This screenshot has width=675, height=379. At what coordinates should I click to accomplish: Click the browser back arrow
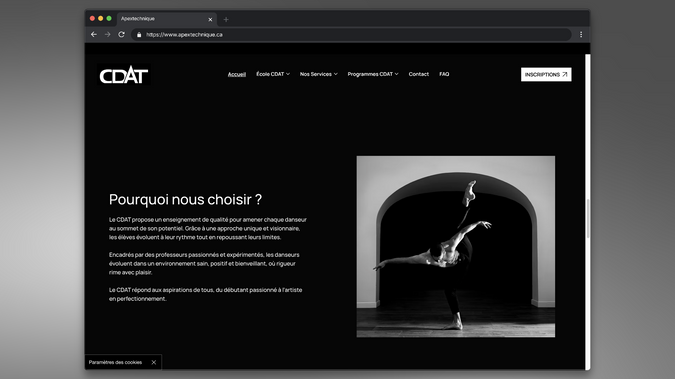point(94,34)
